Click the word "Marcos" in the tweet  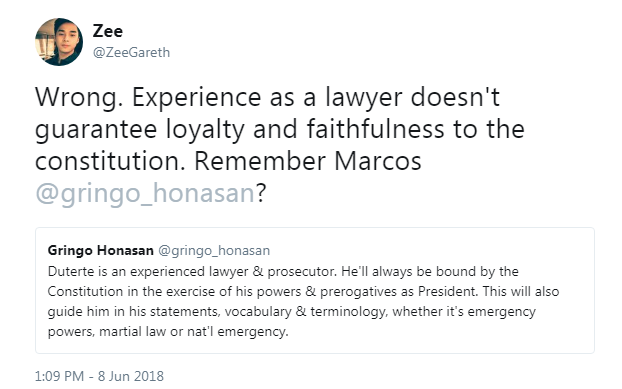(x=378, y=161)
